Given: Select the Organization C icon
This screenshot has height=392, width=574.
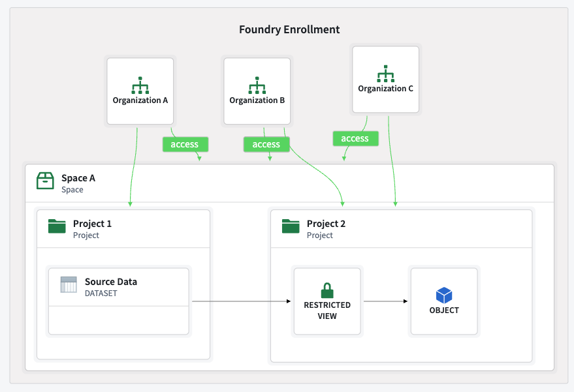Looking at the screenshot, I should 386,74.
